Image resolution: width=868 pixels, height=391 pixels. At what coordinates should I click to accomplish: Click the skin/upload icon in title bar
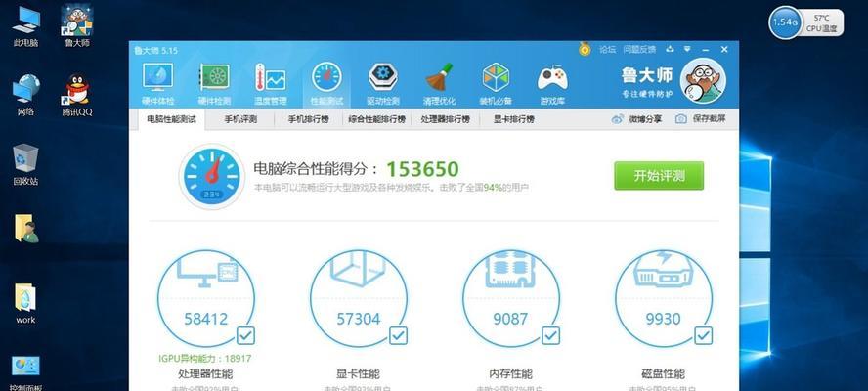[x=670, y=49]
